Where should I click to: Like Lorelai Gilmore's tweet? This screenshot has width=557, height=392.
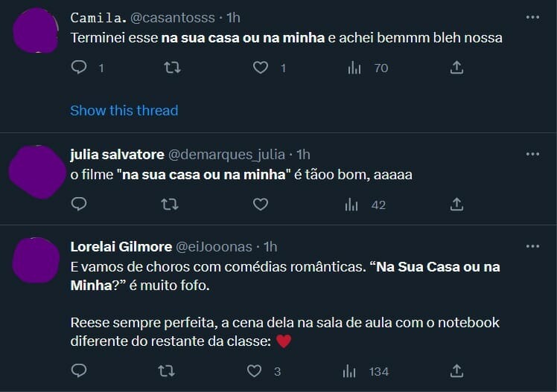[255, 370]
